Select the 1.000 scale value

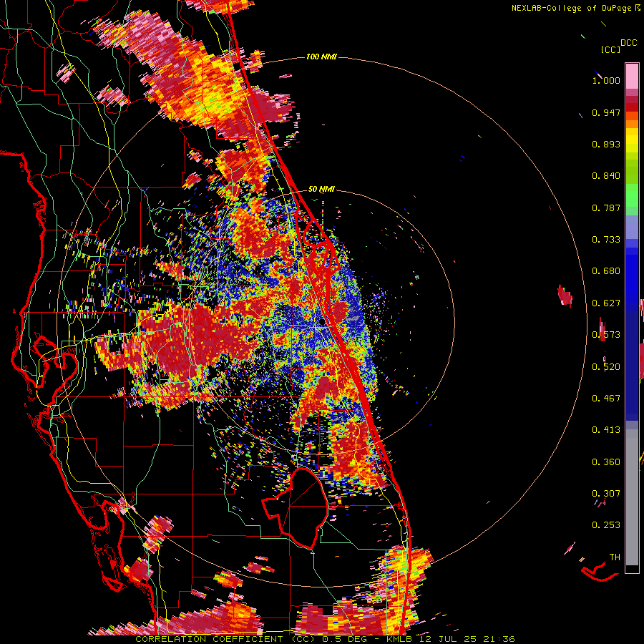click(x=606, y=81)
